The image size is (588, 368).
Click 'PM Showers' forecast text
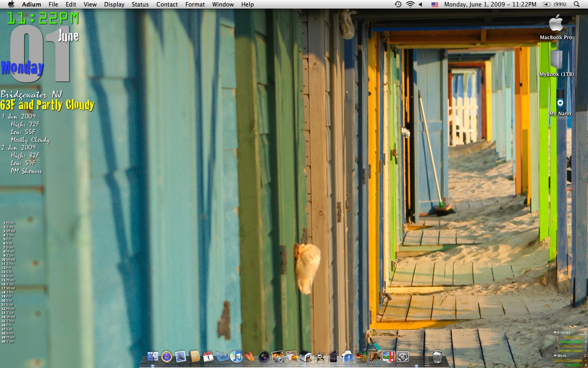pyautogui.click(x=26, y=171)
